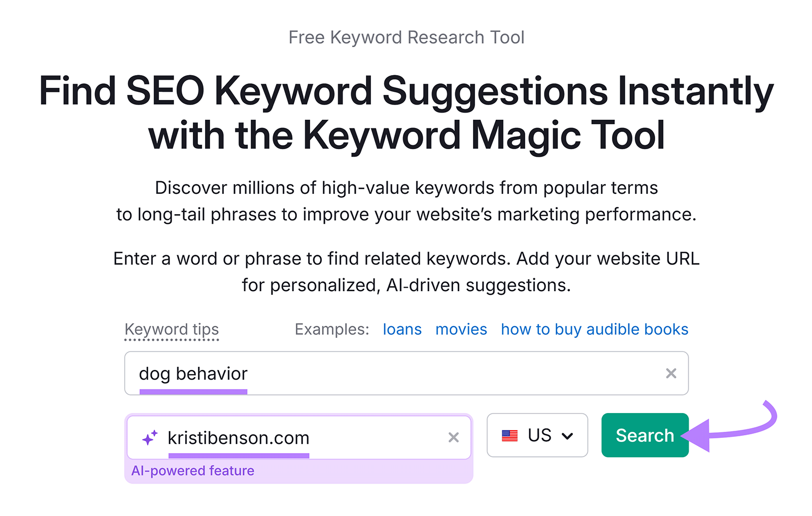The height and width of the screenshot is (516, 812).
Task: Click inside the dog behavior keyword field
Action: pos(355,373)
